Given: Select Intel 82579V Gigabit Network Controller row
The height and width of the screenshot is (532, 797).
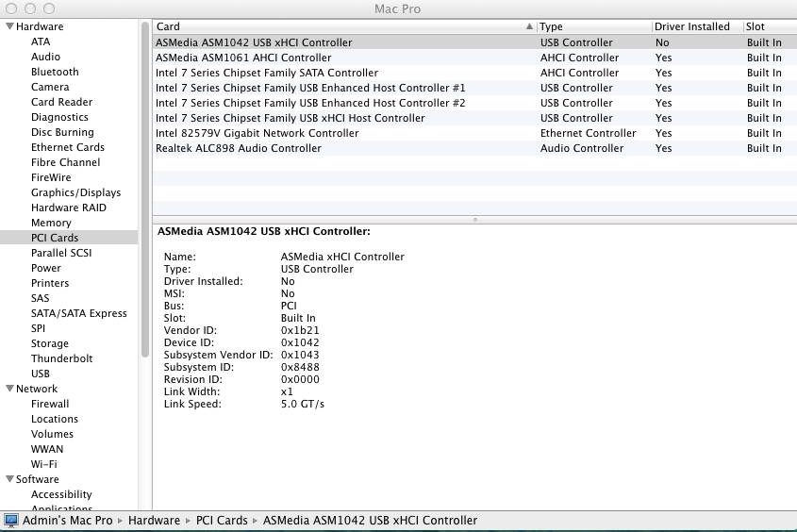Looking at the screenshot, I should tap(474, 133).
